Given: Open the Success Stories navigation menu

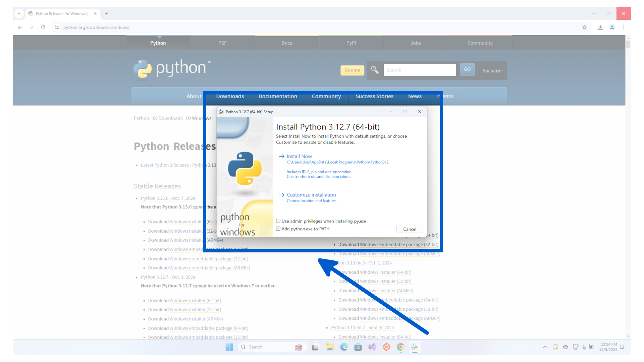Looking at the screenshot, I should coord(374,96).
